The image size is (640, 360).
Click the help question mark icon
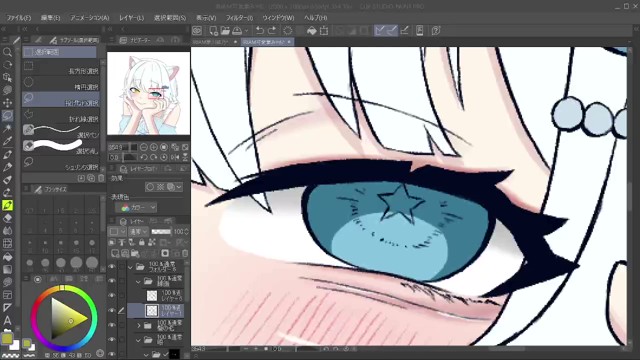(436, 30)
